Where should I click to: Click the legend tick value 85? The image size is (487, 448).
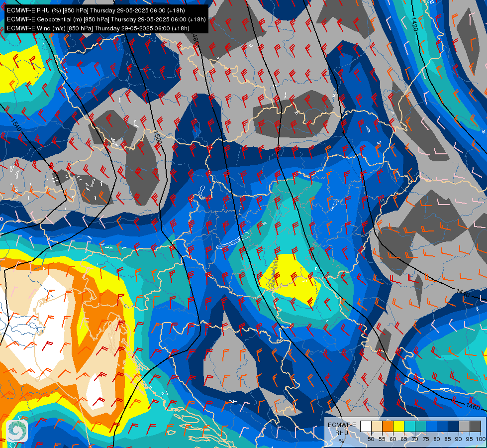coord(448,439)
